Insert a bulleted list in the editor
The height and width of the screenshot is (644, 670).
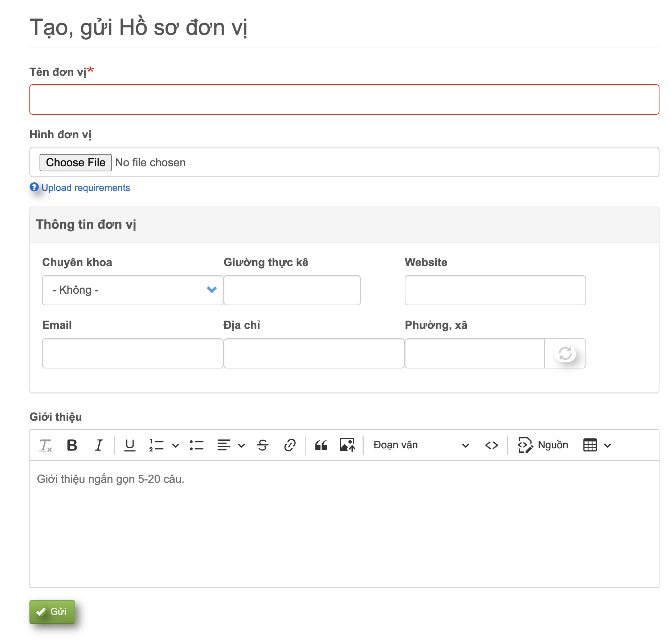point(196,445)
